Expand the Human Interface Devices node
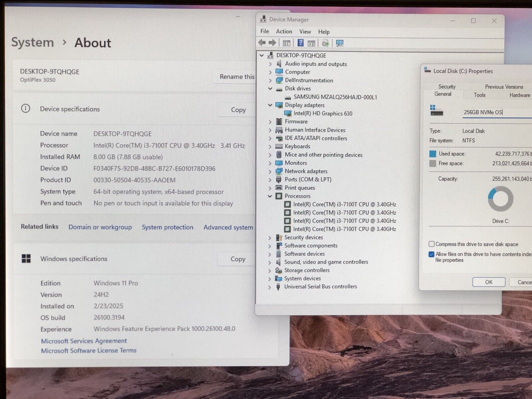The height and width of the screenshot is (399, 532). [270, 130]
